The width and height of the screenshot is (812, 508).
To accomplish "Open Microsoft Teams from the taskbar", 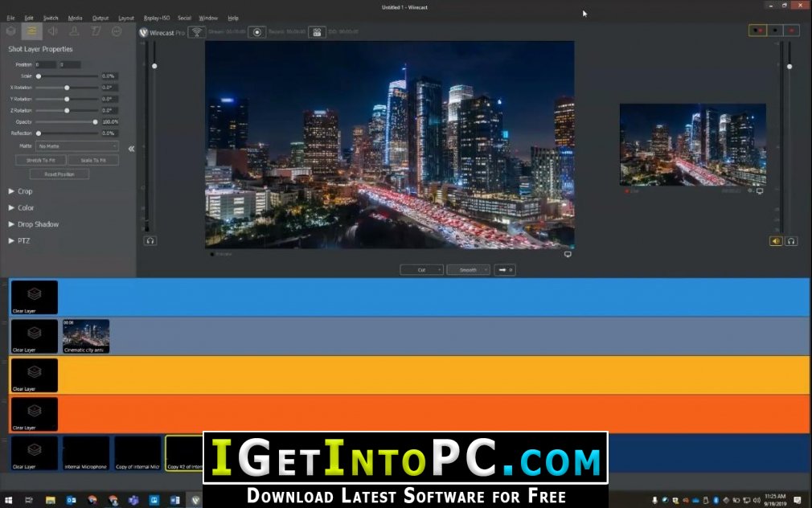I will (133, 500).
